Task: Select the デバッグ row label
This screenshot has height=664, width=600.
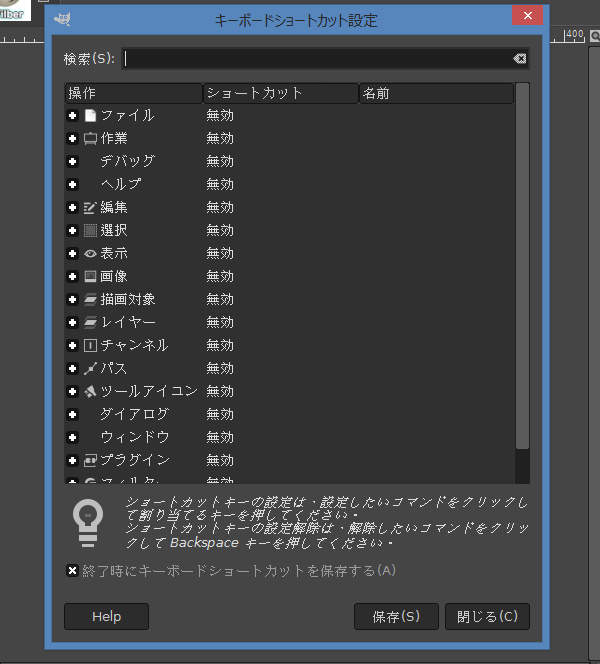Action: [x=128, y=161]
